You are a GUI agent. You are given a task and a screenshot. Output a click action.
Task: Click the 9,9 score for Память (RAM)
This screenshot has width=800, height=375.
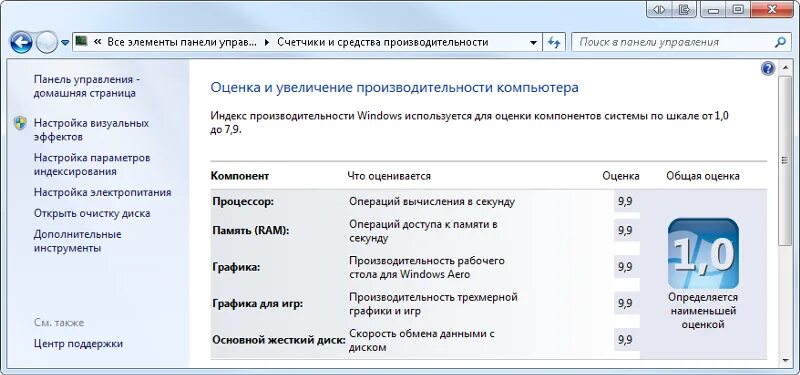(x=625, y=230)
